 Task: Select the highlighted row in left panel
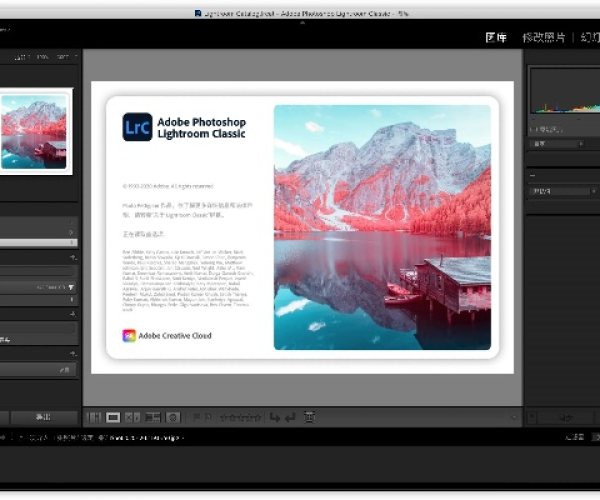click(x=38, y=242)
